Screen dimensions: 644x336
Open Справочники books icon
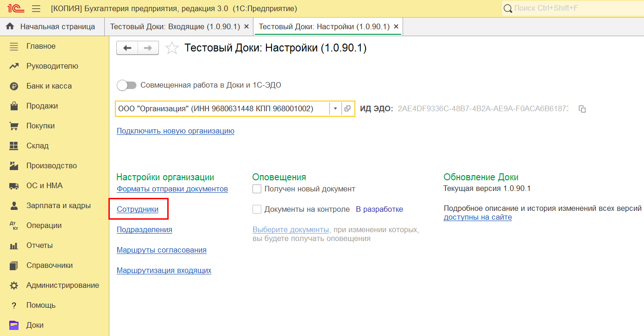[x=14, y=266]
